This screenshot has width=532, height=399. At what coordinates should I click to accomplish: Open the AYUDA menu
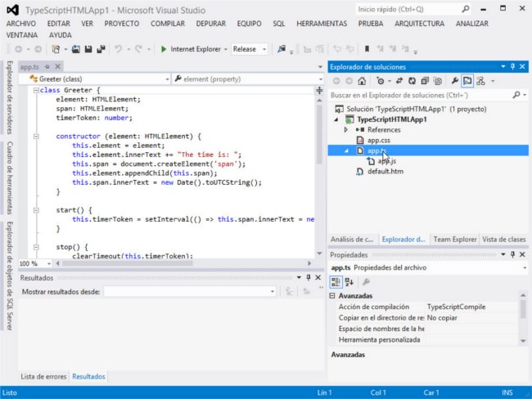tap(60, 35)
